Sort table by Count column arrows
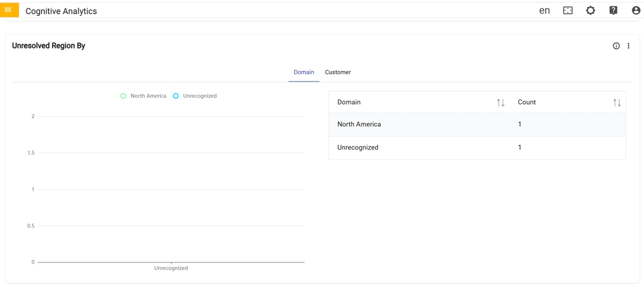The image size is (644, 292). (617, 103)
